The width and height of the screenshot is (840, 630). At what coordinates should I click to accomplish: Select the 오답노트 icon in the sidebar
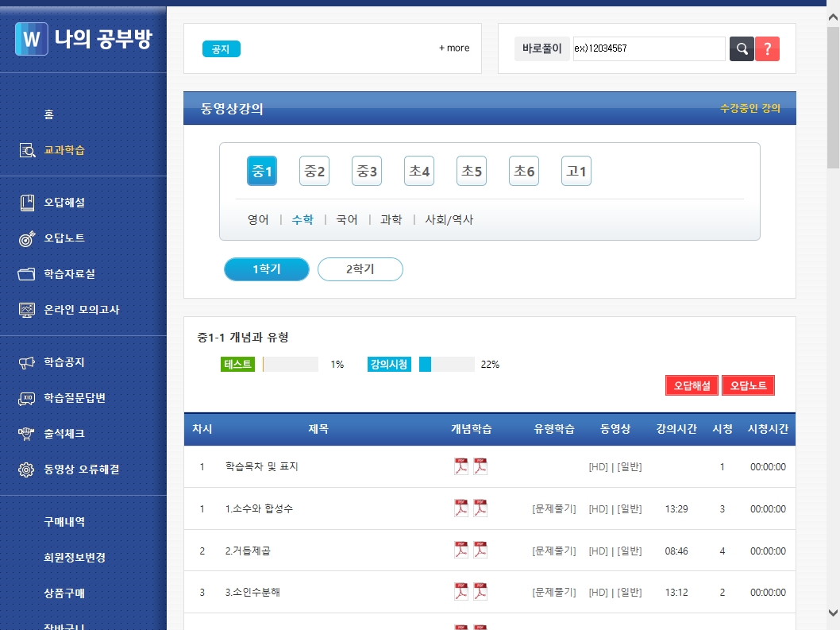pyautogui.click(x=28, y=238)
